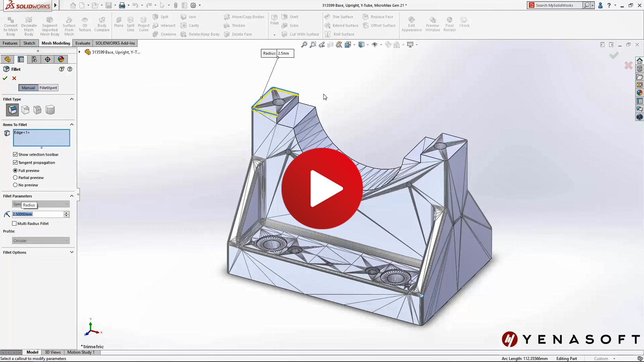Enable Multi Radius Fillet checkbox
Viewport: 644px width, 362px height.
pyautogui.click(x=14, y=223)
